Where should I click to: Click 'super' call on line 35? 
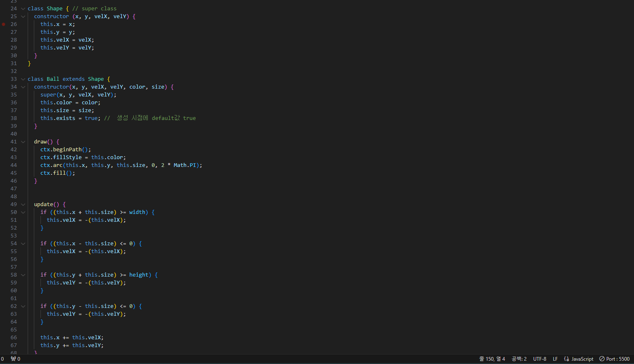coord(48,95)
